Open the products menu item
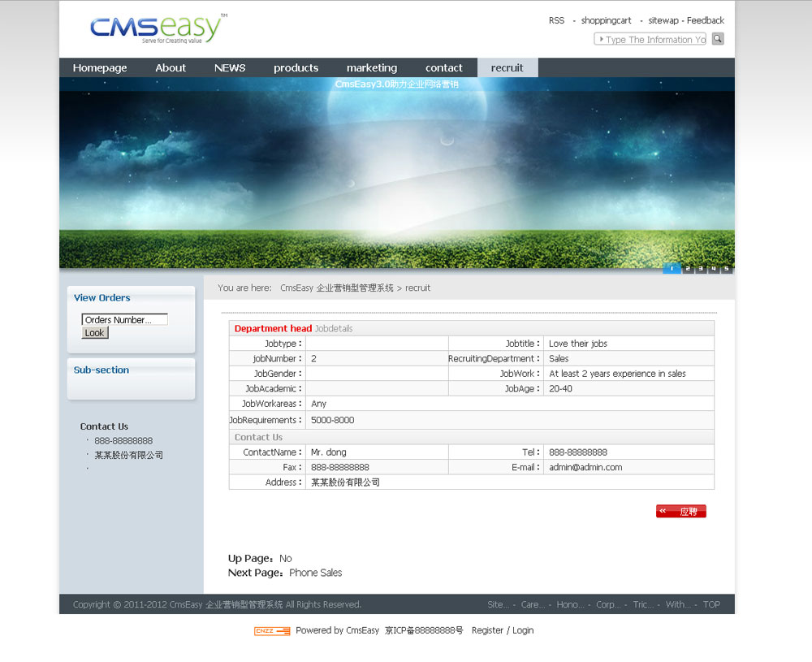Image resolution: width=812 pixels, height=662 pixels. (296, 68)
